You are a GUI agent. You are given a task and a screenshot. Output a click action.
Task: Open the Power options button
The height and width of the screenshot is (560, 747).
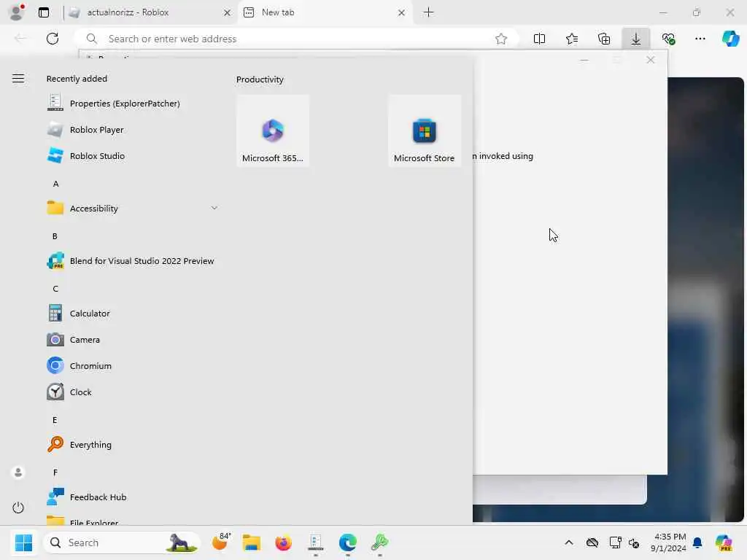[x=18, y=507]
